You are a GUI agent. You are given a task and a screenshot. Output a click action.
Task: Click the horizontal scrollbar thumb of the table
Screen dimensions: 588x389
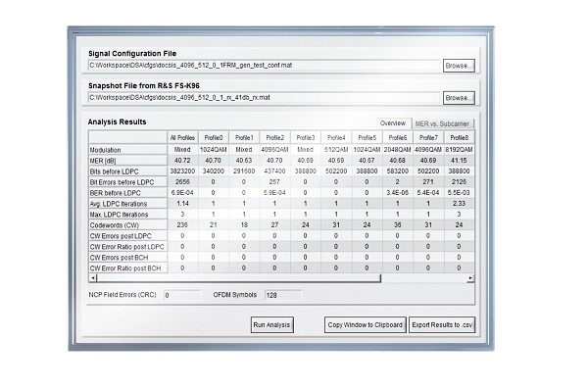tap(239, 278)
